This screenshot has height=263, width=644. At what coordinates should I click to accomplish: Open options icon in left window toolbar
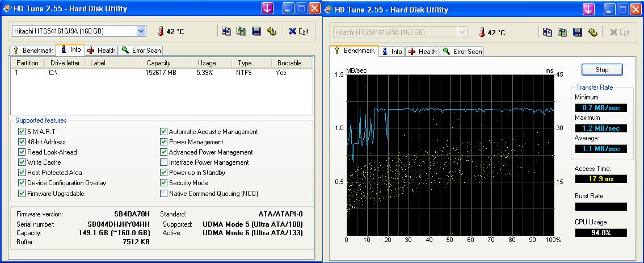tap(271, 31)
